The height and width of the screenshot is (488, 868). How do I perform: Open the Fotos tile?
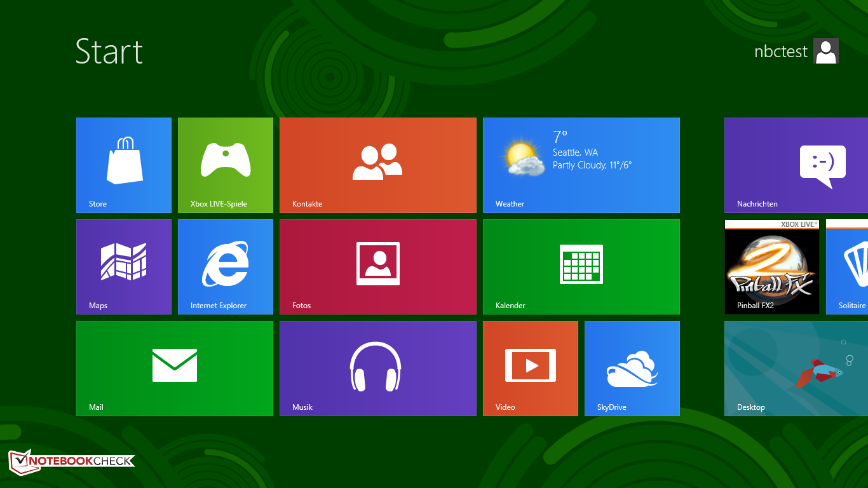click(378, 267)
